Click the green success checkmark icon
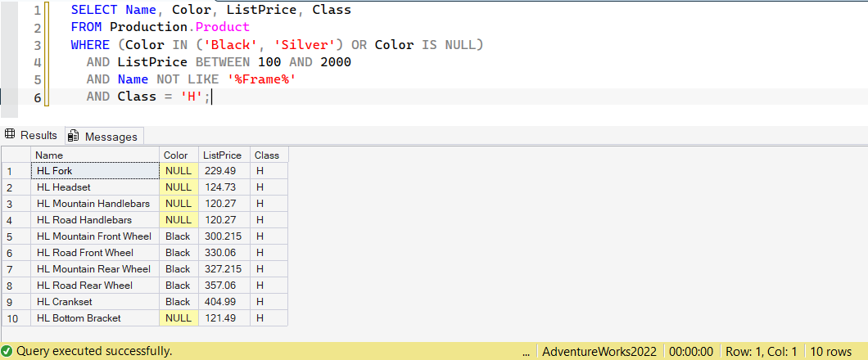The width and height of the screenshot is (868, 360). click(7, 351)
